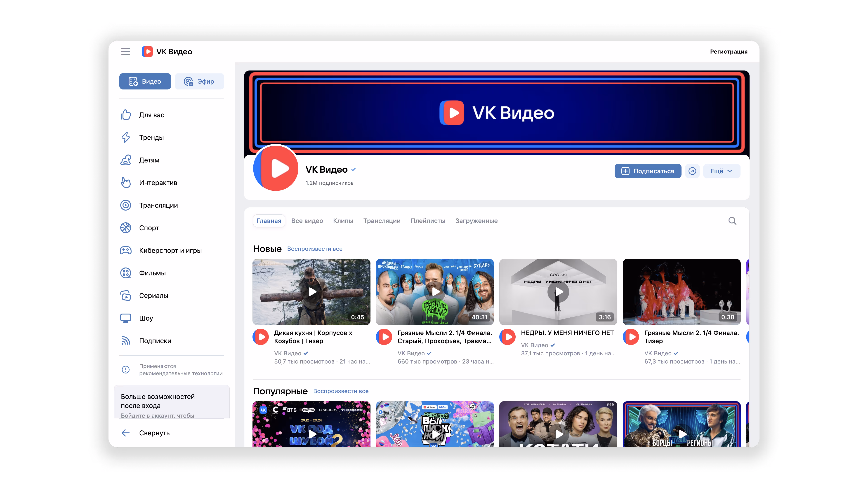Play the Грязные Мысли 40:31 video thumbnail

[x=435, y=292]
